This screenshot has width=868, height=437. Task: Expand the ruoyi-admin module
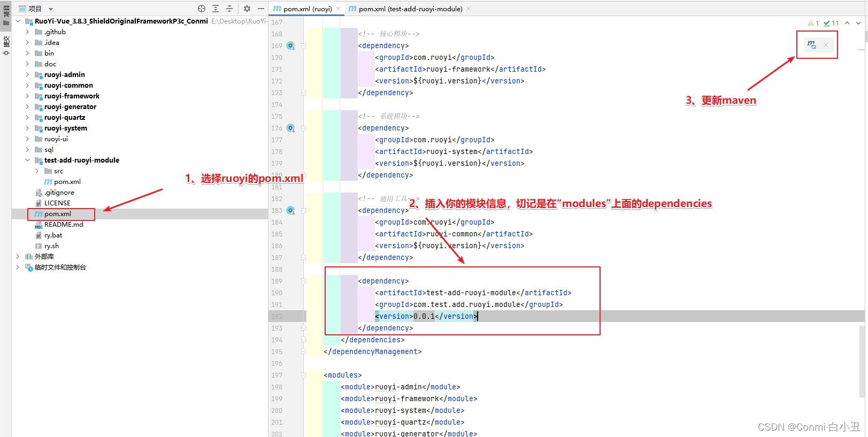tap(27, 75)
